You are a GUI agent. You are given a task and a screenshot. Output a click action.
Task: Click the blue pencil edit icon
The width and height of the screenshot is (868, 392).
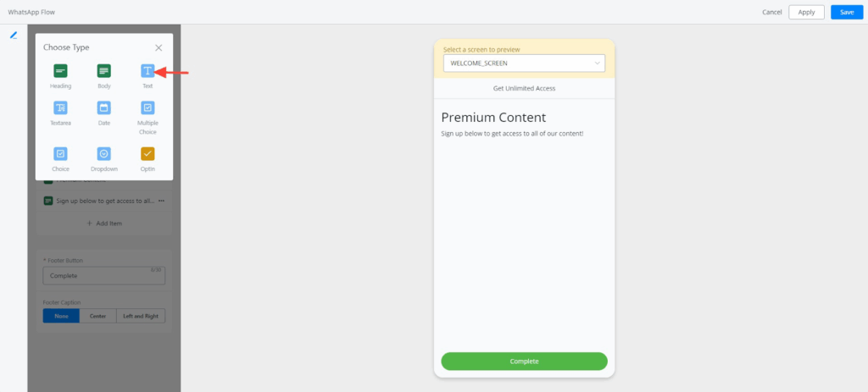click(14, 36)
